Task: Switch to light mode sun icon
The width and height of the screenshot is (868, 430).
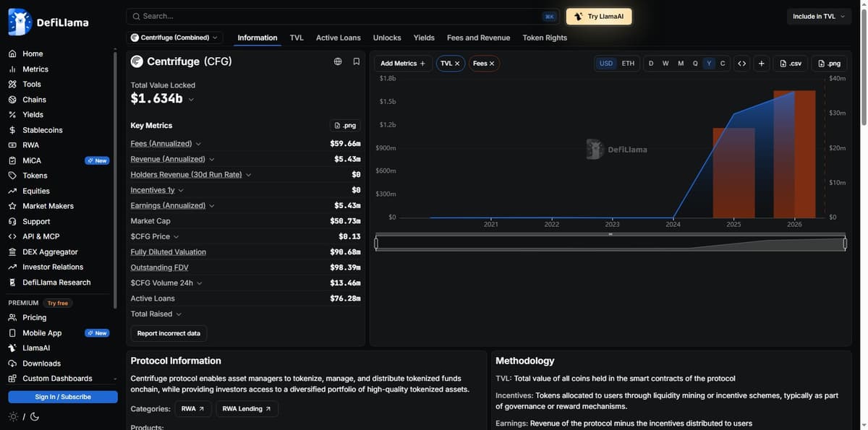Action: tap(13, 416)
